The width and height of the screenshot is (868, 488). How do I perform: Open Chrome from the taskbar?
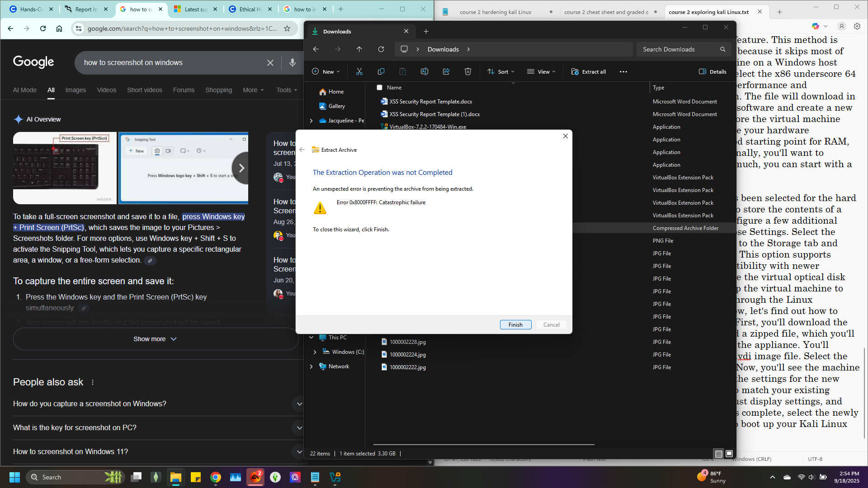coord(216,477)
